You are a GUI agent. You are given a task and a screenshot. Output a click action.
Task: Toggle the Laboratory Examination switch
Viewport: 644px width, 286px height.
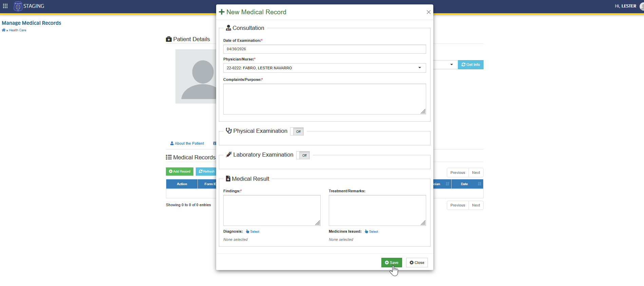tap(303, 155)
